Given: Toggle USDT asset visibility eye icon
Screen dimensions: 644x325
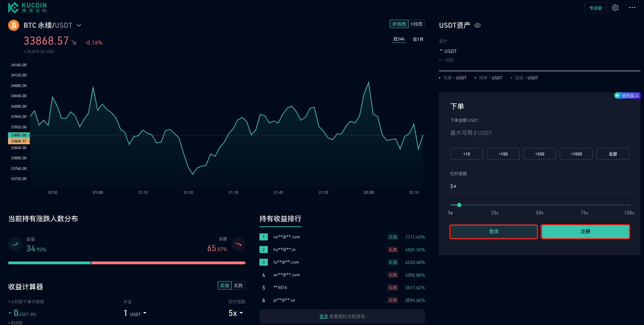Looking at the screenshot, I should click(477, 25).
